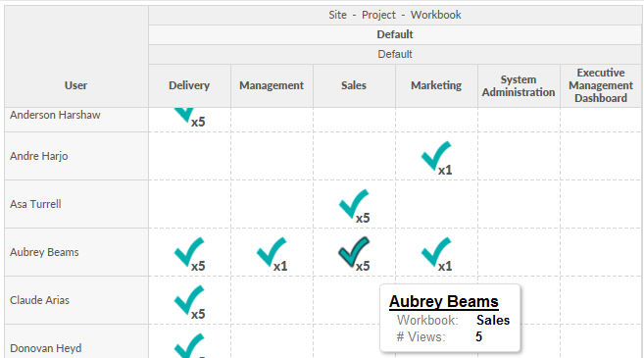Click Aubrey Beams' Delivery checkmark
Viewport: 644px width, 358px height.
click(189, 252)
